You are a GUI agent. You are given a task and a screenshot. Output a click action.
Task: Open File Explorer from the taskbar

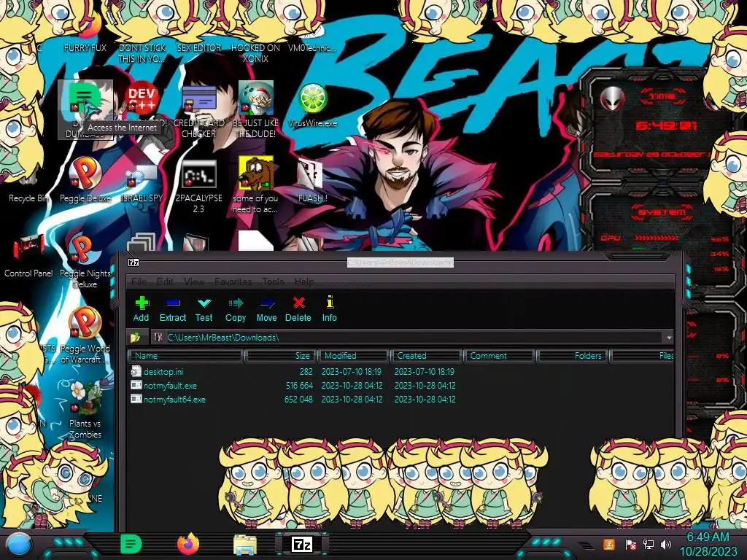(x=245, y=545)
